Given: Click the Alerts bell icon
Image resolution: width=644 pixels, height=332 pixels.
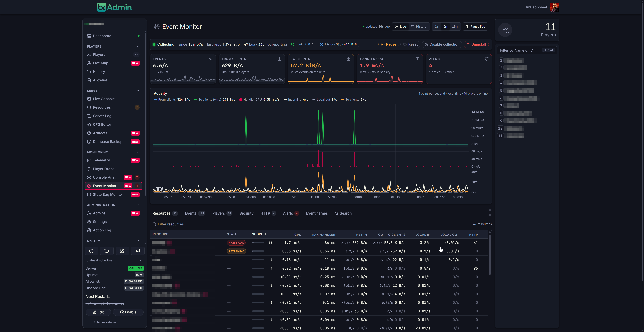Looking at the screenshot, I should point(487,59).
